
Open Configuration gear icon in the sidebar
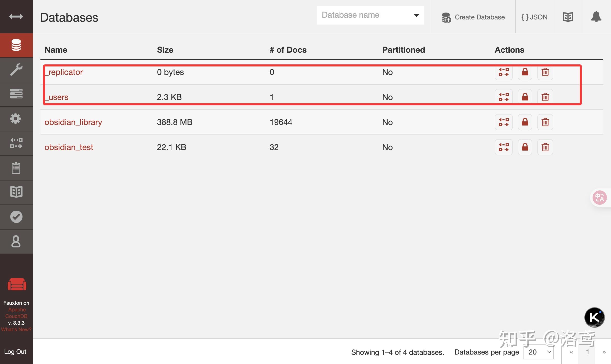(x=16, y=119)
